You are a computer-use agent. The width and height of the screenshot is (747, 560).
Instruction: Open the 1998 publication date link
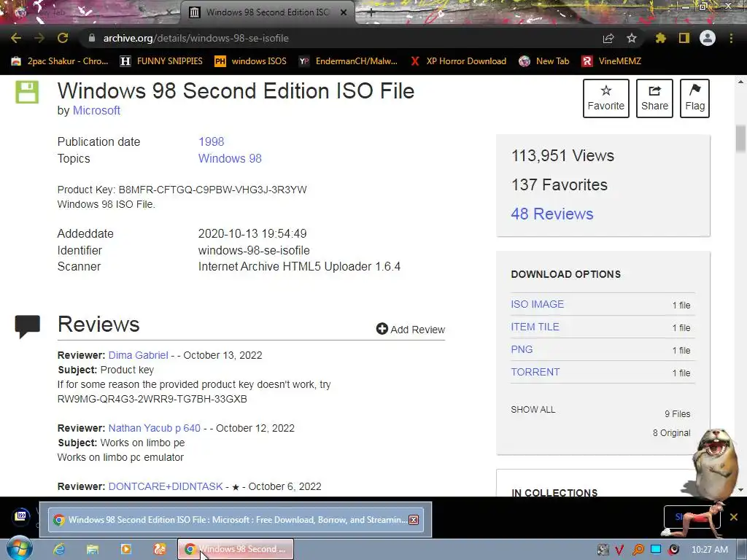(x=211, y=142)
